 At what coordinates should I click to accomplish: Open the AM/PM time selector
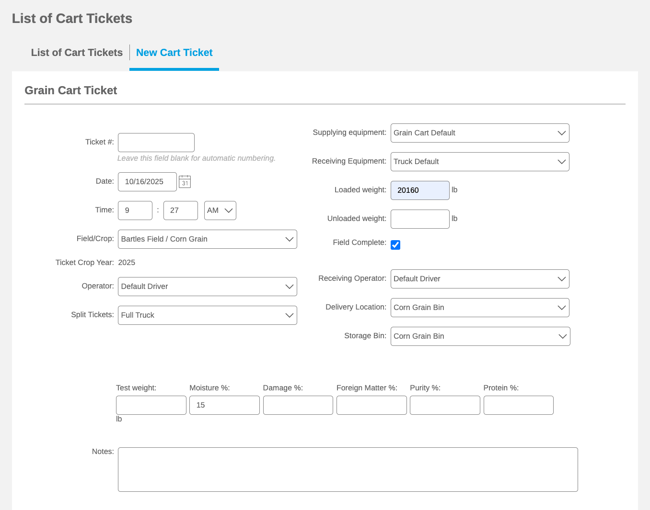[220, 211]
